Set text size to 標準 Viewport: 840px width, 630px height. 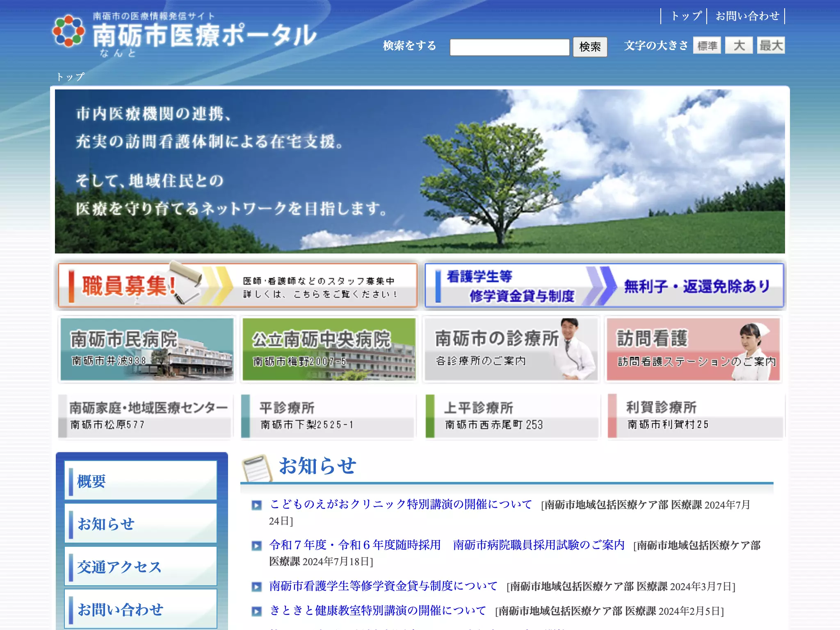coord(707,45)
